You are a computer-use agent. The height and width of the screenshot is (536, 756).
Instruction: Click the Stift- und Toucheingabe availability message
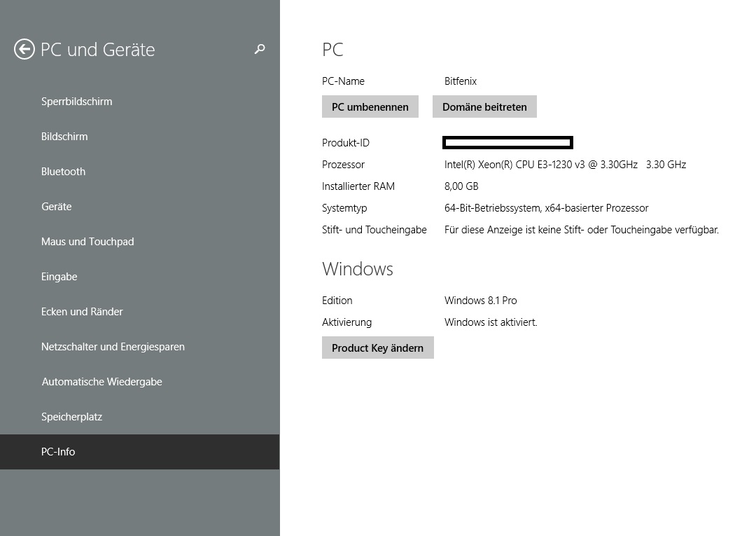tap(582, 230)
